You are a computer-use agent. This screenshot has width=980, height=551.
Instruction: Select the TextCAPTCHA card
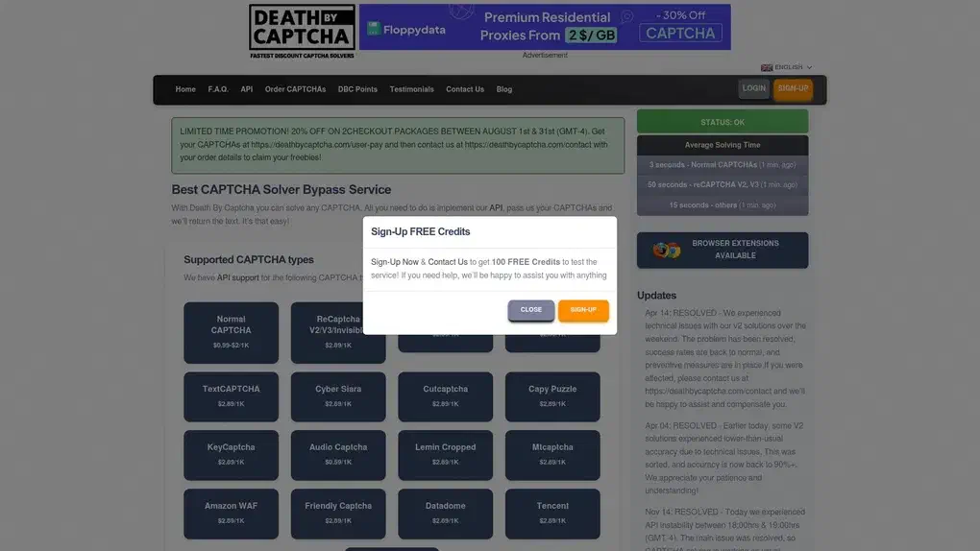(x=231, y=396)
